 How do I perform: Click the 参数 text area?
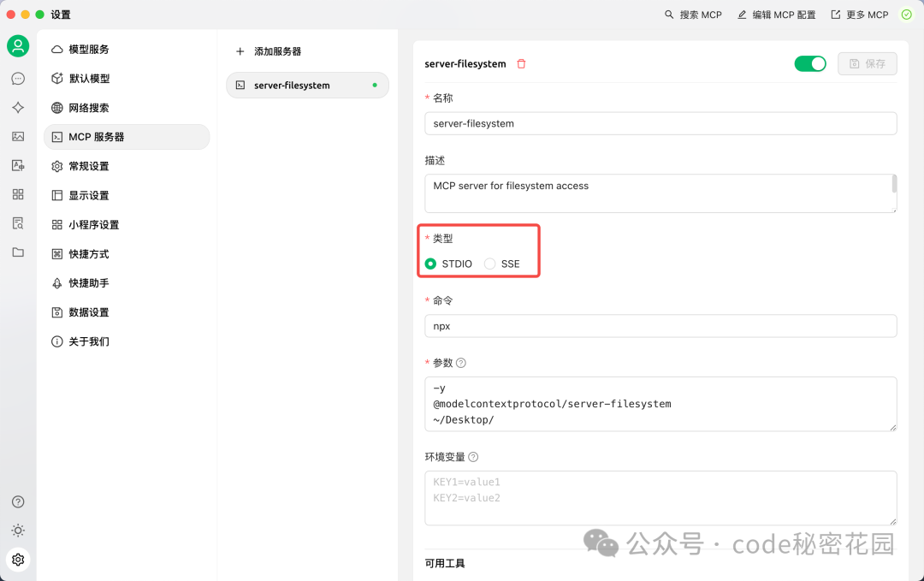[660, 404]
